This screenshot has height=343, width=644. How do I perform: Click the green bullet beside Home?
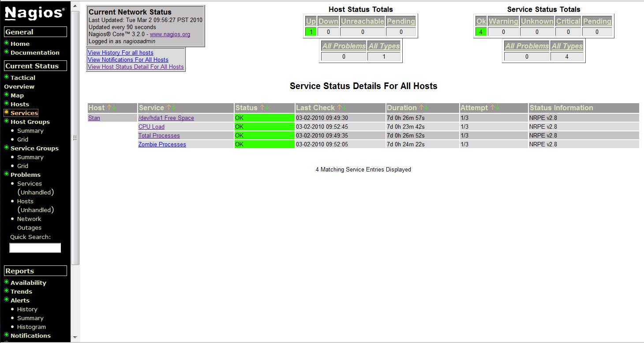7,43
